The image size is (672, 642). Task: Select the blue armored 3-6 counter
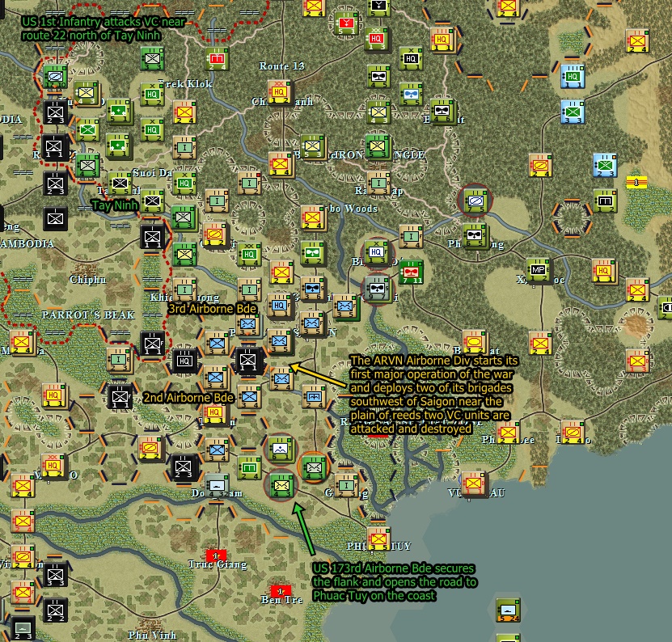pyautogui.click(x=312, y=288)
